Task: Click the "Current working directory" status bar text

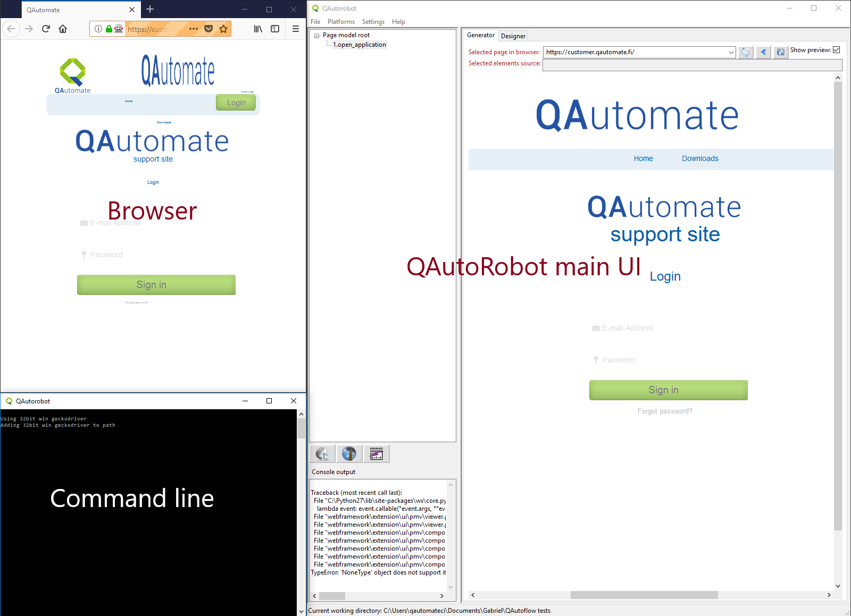Action: 429,611
